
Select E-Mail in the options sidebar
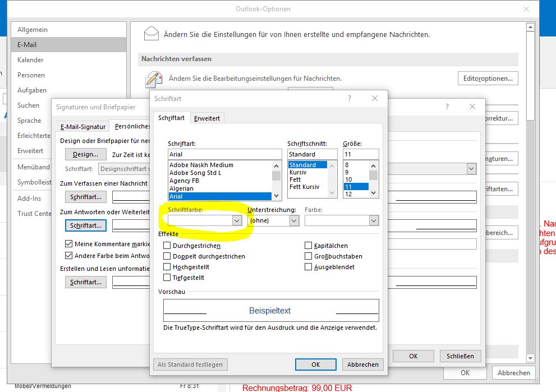click(x=69, y=45)
